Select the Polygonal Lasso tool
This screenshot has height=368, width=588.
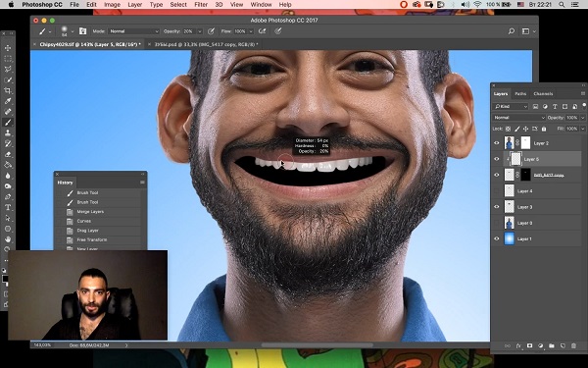point(8,70)
